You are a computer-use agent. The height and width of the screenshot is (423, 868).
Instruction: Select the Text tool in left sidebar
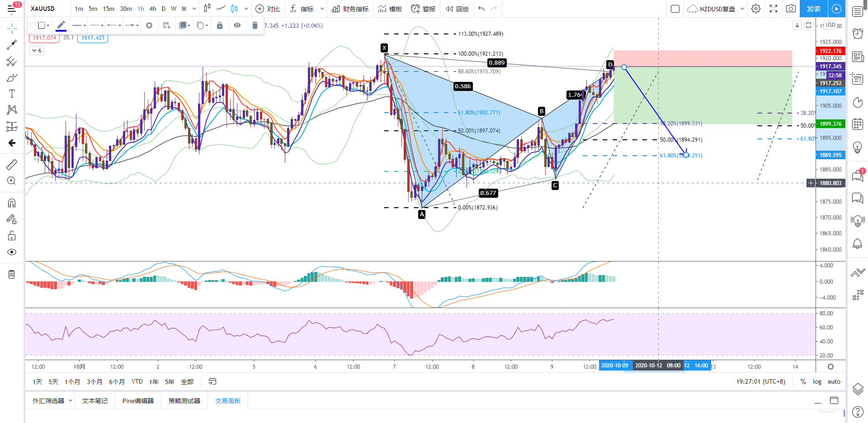12,94
